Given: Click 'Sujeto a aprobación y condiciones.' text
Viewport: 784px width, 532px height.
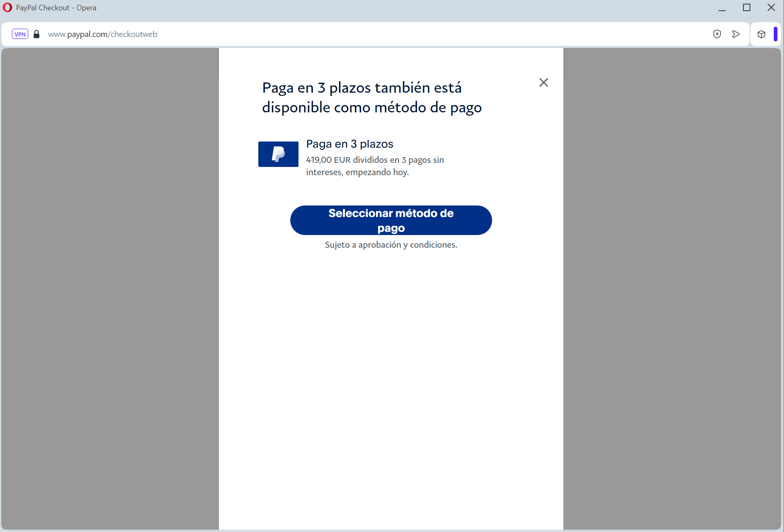Looking at the screenshot, I should [x=391, y=245].
